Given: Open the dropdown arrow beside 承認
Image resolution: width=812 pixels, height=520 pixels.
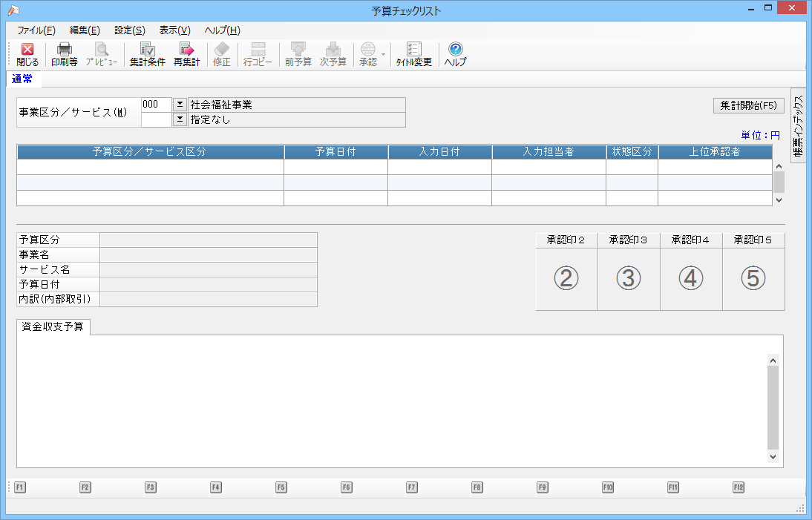Looking at the screenshot, I should pos(384,55).
